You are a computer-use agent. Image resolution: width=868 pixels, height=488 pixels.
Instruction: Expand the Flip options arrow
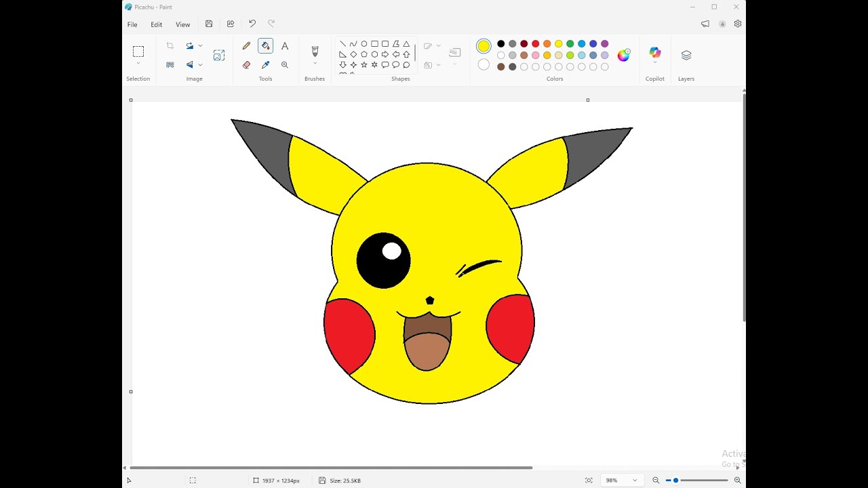tap(201, 65)
